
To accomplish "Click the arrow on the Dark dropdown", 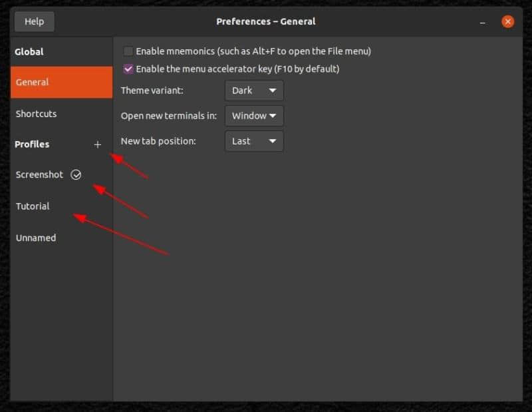I will (273, 91).
